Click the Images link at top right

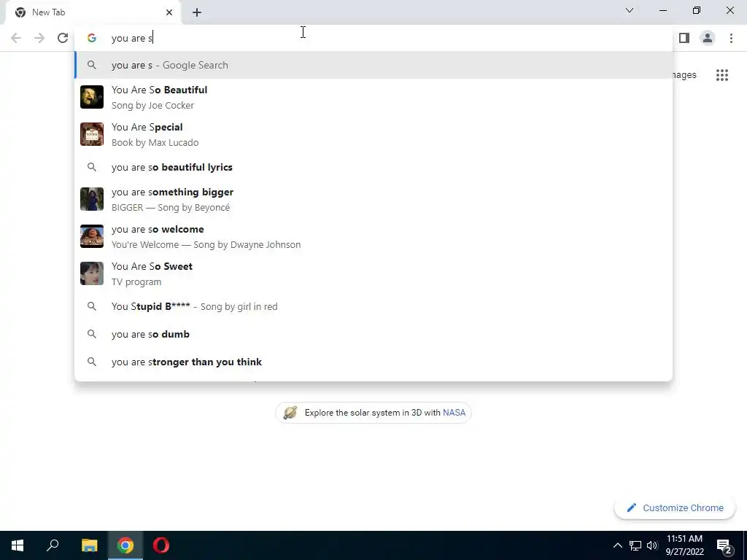684,75
